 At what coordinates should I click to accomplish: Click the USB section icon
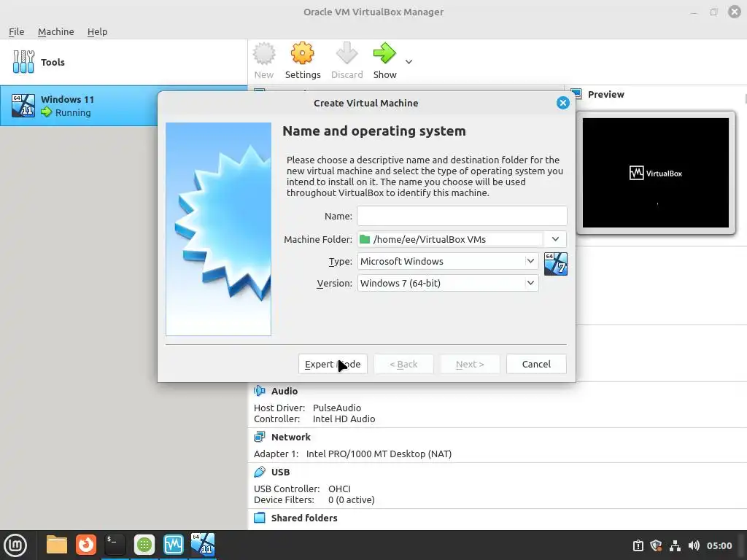[260, 472]
